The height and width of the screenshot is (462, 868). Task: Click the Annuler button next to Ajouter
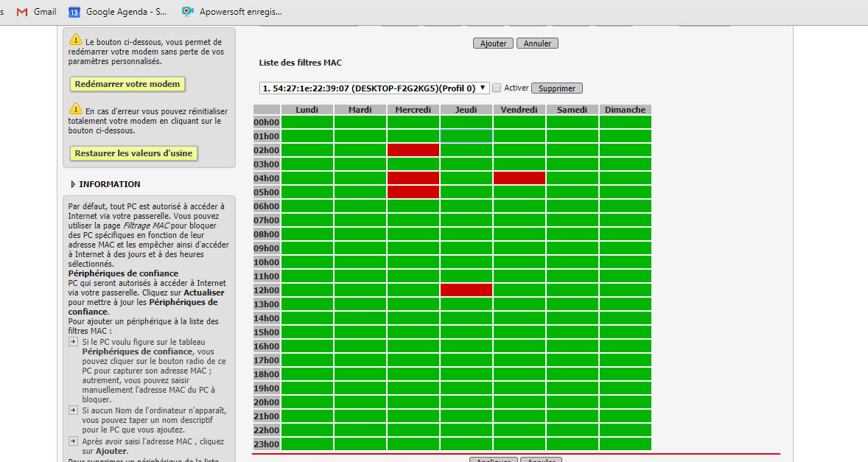537,43
